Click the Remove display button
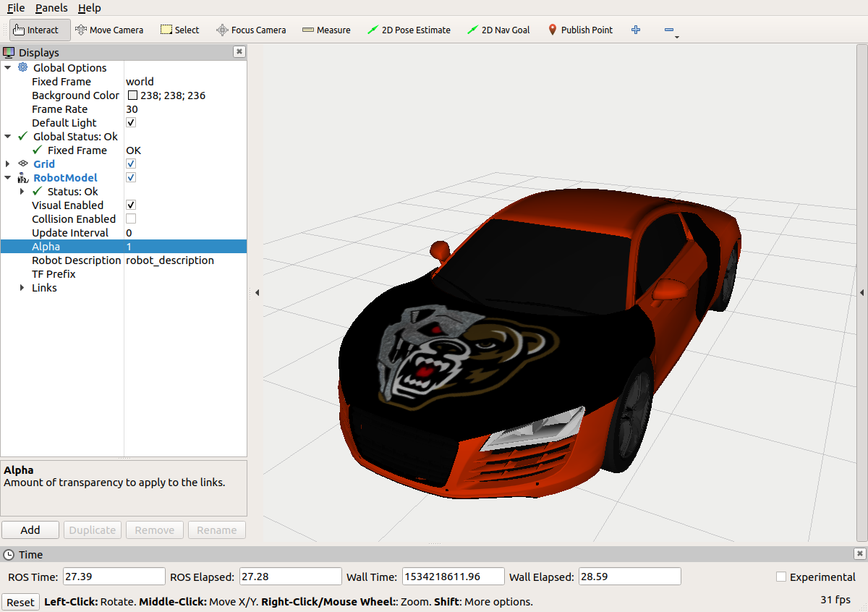This screenshot has width=868, height=612. pyautogui.click(x=155, y=530)
